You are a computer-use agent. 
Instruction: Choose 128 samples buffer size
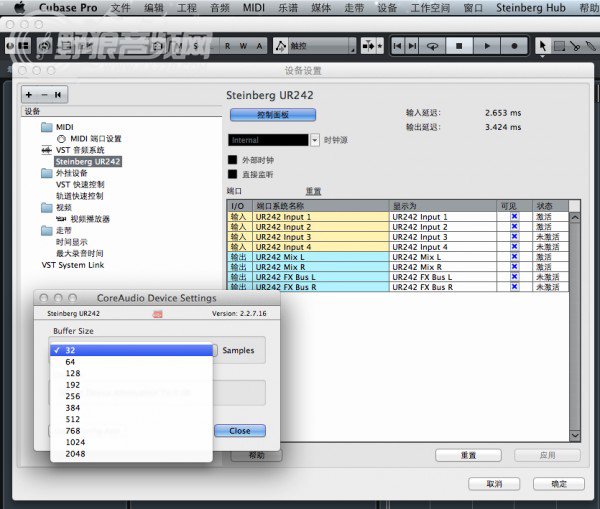point(131,373)
